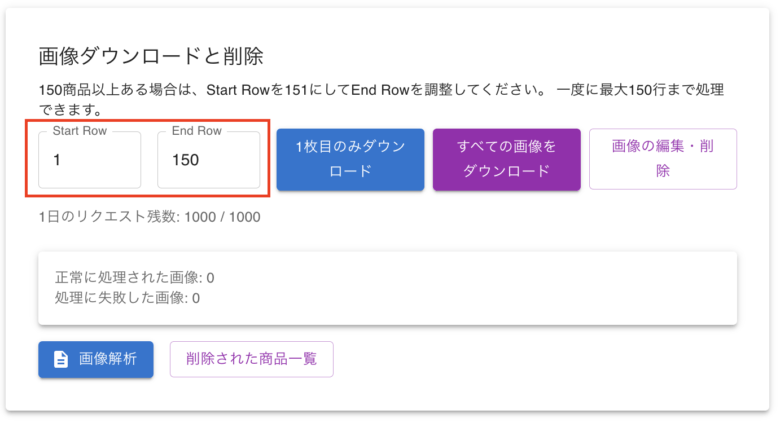Select the 処理に失敗した画像 status line

point(129,297)
